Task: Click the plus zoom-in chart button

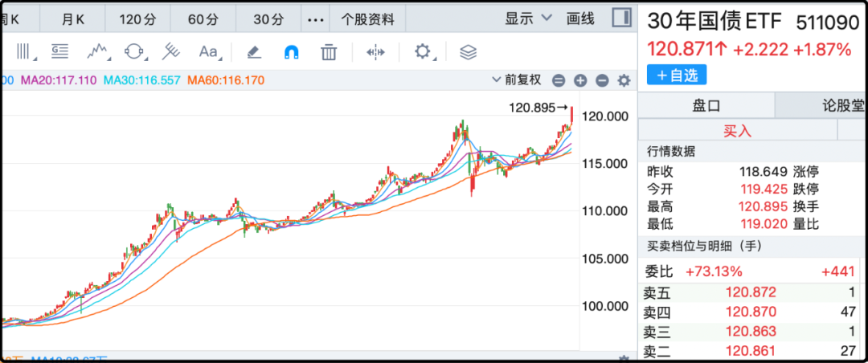Action: pos(580,80)
